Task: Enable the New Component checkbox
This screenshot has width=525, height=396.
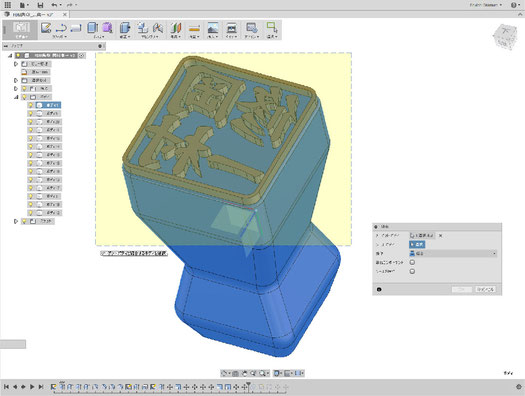Action: coord(412,262)
